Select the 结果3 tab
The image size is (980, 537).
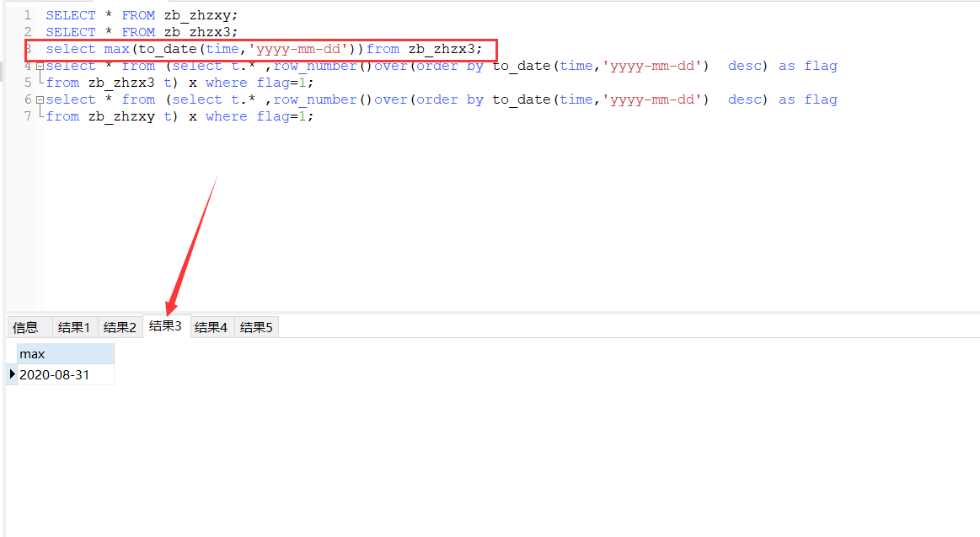coord(166,325)
